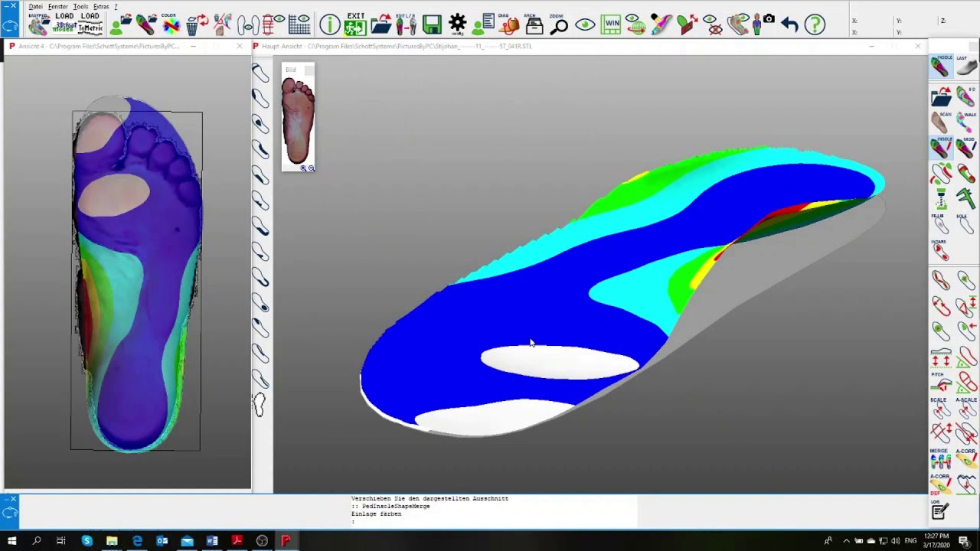
Task: Click the WALK icon in right panel
Action: point(966,122)
